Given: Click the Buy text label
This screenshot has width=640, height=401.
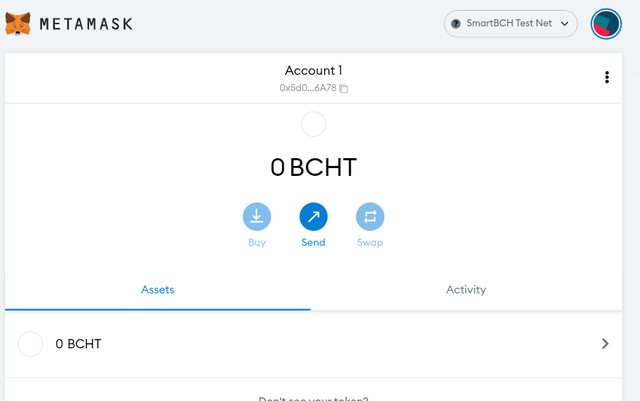Looking at the screenshot, I should click(257, 242).
